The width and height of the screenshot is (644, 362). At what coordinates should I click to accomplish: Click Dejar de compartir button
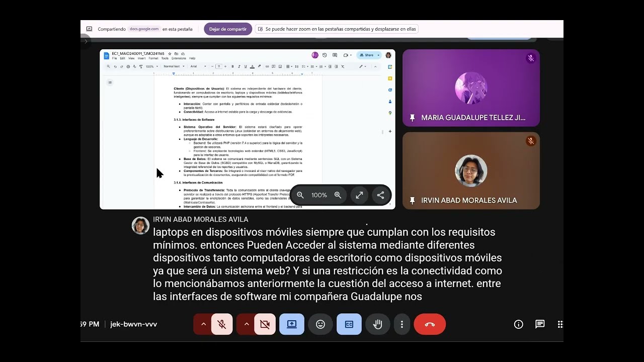(x=228, y=29)
